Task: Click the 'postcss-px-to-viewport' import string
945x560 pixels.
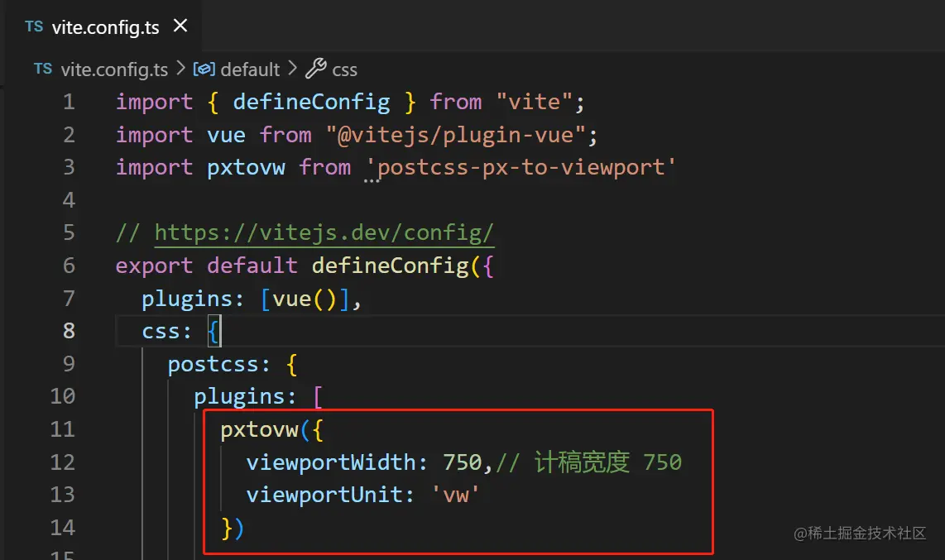Action: pos(520,167)
